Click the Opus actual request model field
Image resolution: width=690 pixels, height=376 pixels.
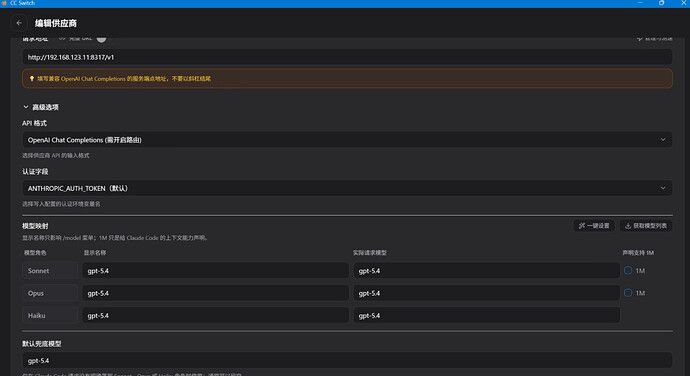[486, 293]
